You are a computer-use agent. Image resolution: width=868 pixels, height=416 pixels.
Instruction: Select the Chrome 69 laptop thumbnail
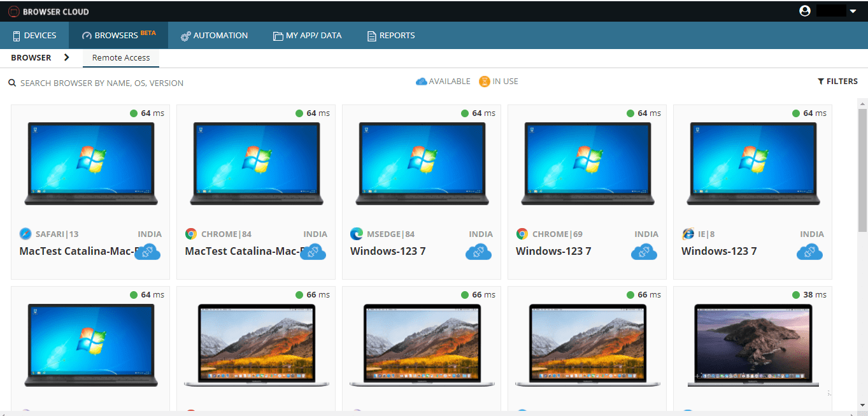click(x=588, y=164)
